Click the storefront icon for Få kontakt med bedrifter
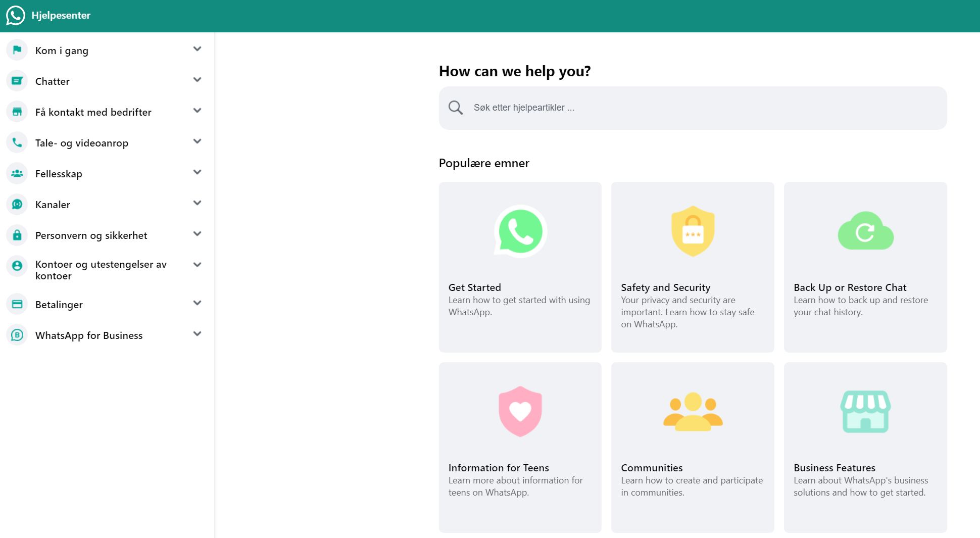The width and height of the screenshot is (980, 538). tap(17, 112)
